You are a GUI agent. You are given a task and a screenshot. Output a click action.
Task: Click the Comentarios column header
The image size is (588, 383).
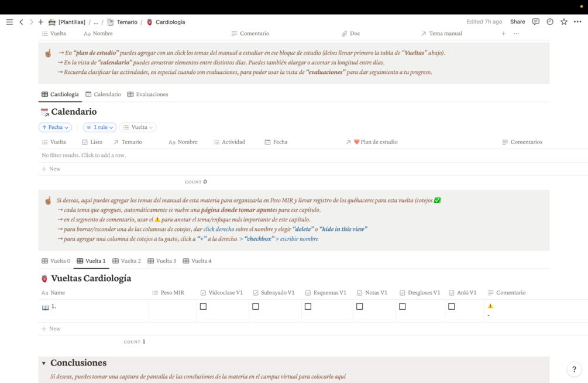coord(522,142)
